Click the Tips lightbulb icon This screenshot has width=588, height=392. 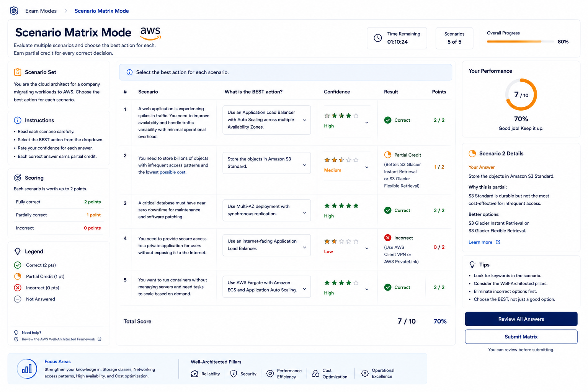[472, 265]
